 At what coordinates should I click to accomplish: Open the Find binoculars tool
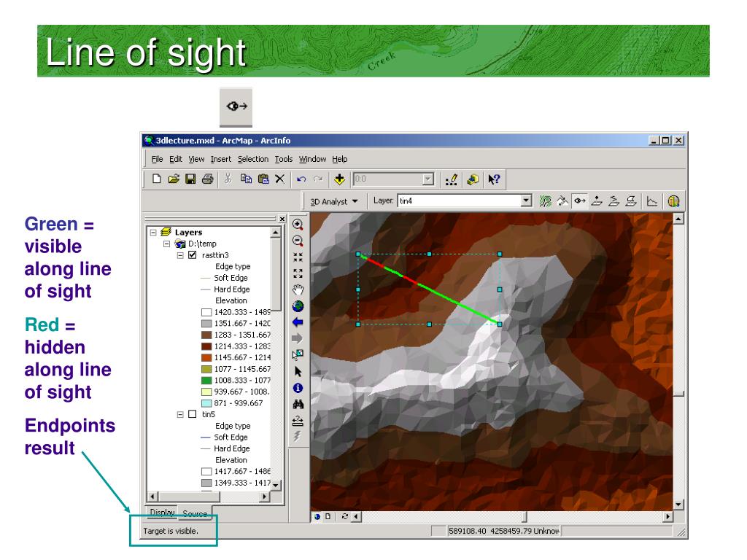click(x=298, y=404)
